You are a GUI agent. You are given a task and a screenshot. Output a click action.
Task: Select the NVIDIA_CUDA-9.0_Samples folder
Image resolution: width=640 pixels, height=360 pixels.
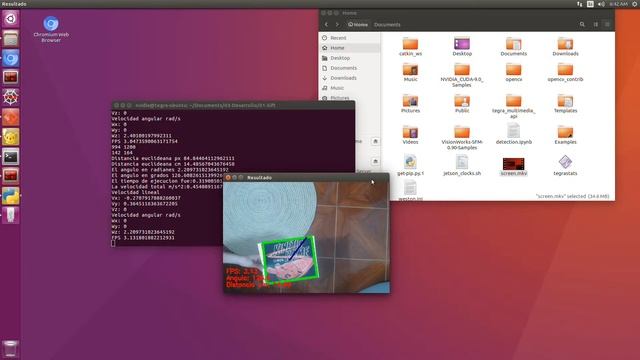click(x=462, y=75)
